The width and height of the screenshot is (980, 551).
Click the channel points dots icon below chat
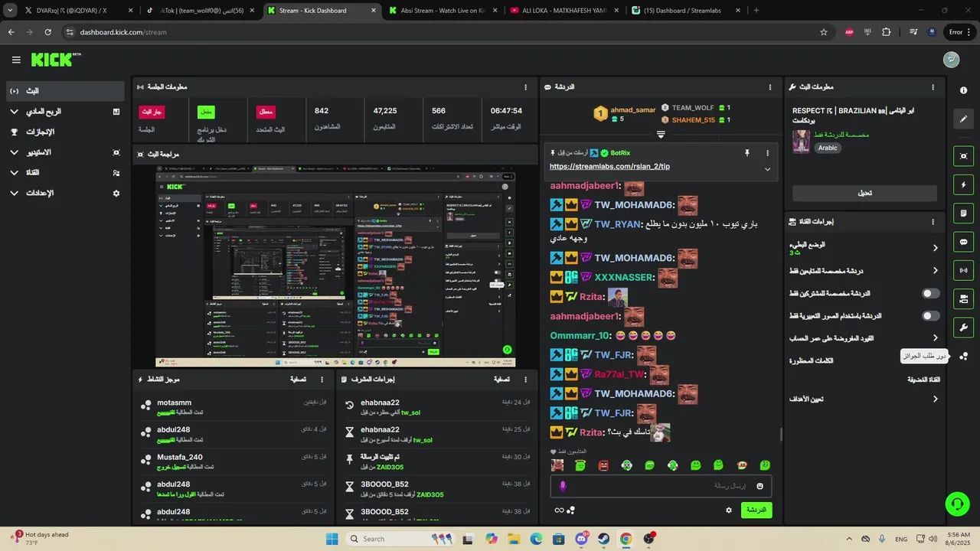[571, 510]
